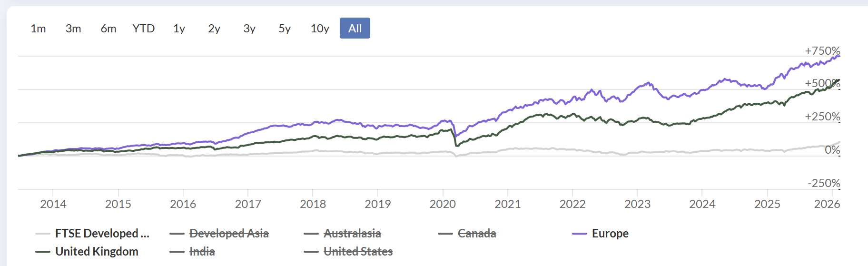Enable the United States series
The height and width of the screenshot is (266, 868).
click(358, 252)
